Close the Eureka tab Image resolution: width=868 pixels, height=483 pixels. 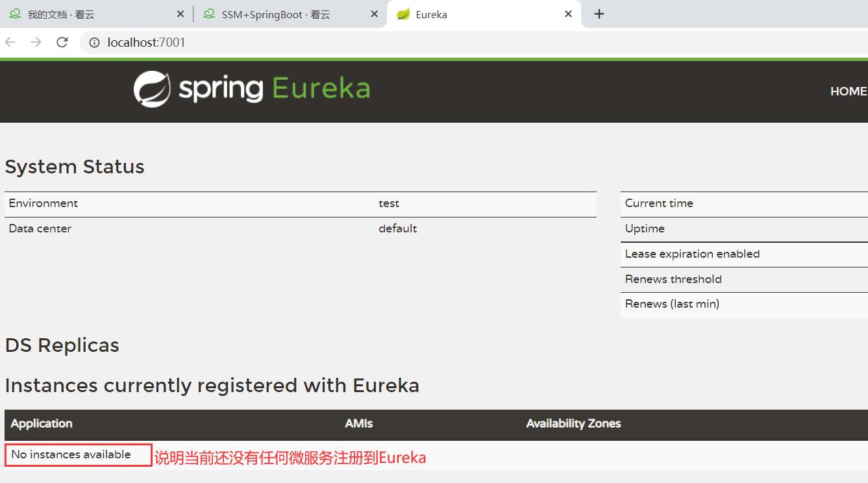[x=568, y=14]
